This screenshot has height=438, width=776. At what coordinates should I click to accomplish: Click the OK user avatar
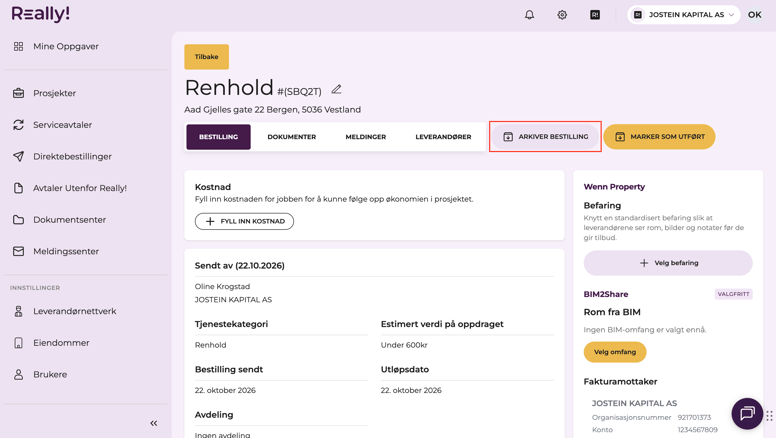click(755, 15)
